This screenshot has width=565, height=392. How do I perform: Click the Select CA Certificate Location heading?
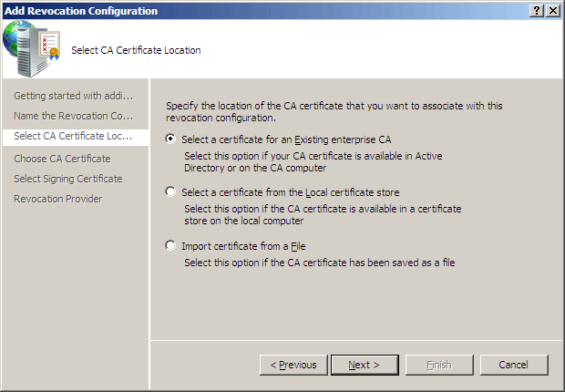click(x=136, y=50)
